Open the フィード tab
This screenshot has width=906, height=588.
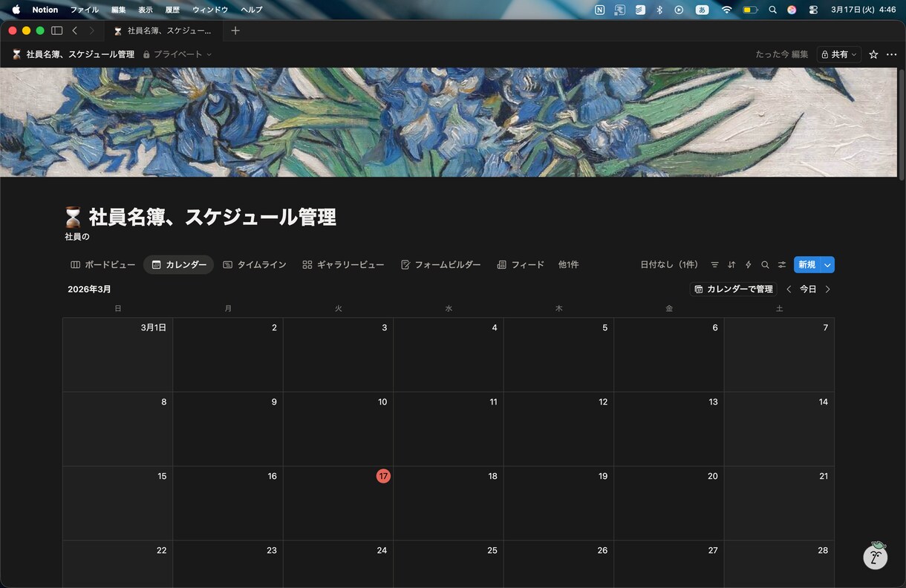coord(521,264)
